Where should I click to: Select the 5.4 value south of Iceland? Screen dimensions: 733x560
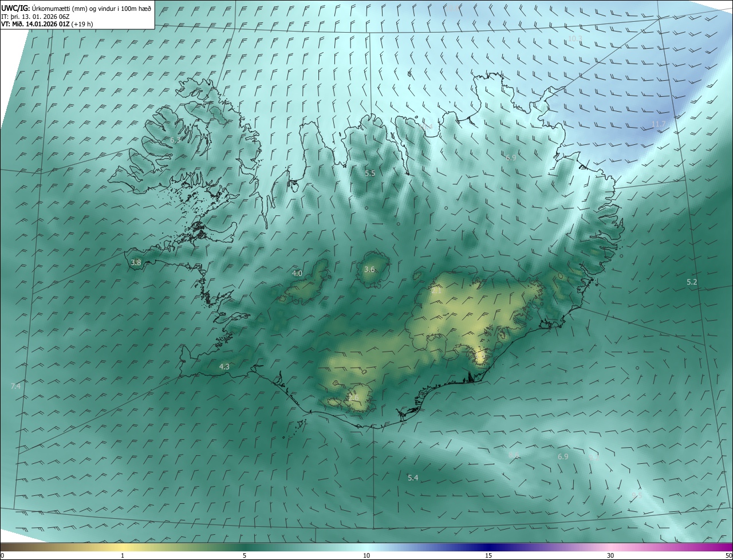tap(413, 478)
